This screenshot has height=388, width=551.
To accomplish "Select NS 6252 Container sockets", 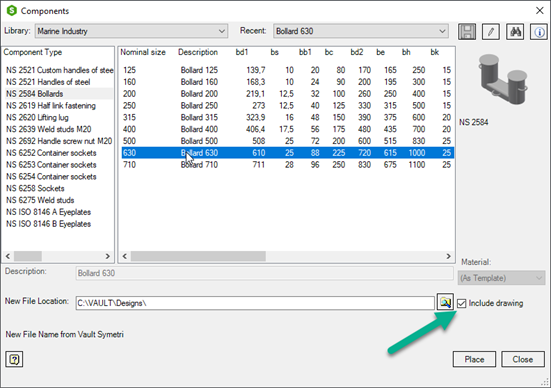I will coord(51,153).
